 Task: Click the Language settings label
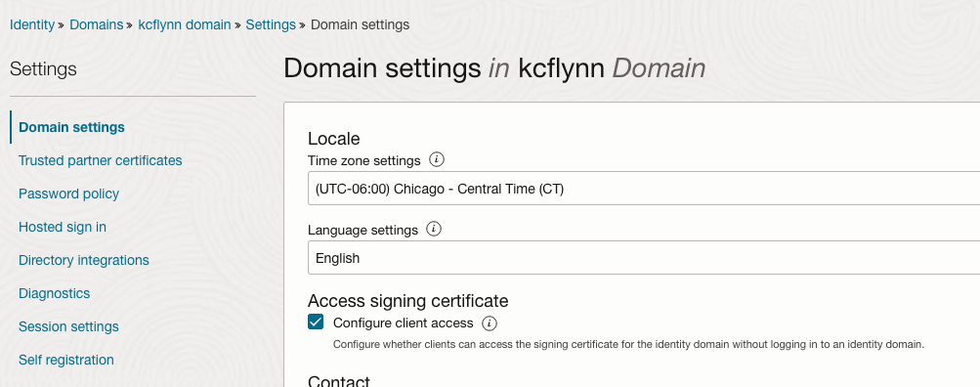coord(363,230)
